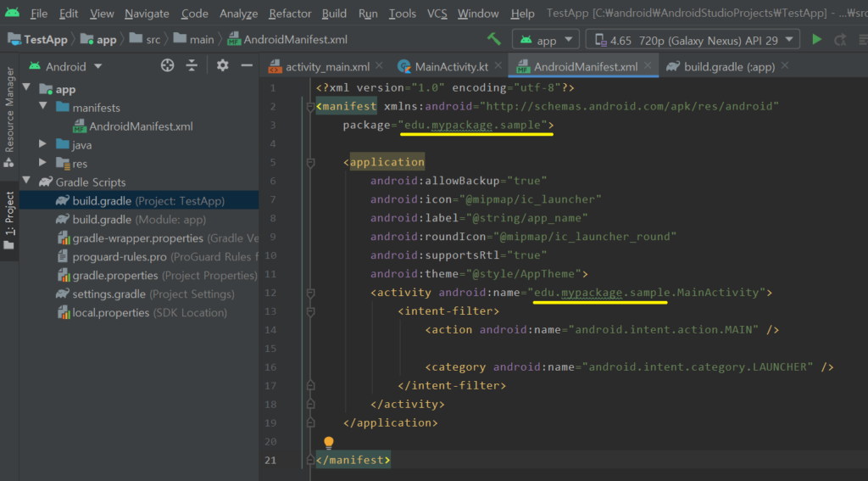Open the Refactor menu

point(290,14)
